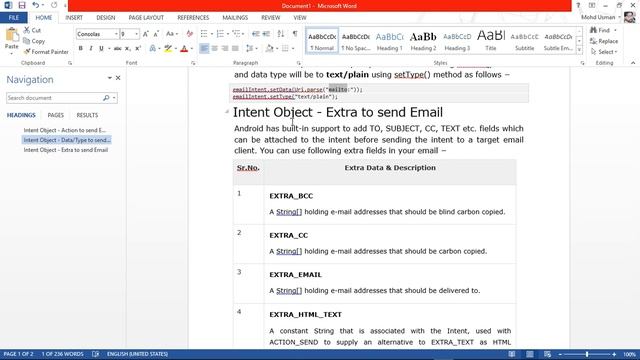Switch to the REFERENCES tab
Viewport: 640px width, 360px height.
coord(193,18)
